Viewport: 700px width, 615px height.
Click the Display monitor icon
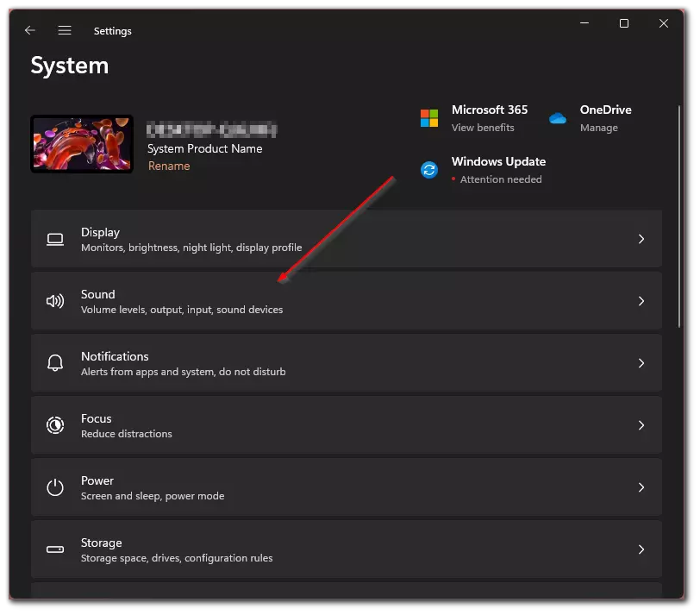[55, 239]
